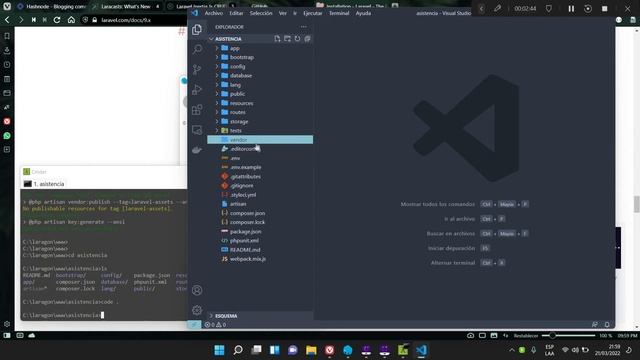Click Restablecer zoom button in Vivaldi status bar
The height and width of the screenshot is (360, 640).
(x=526, y=336)
